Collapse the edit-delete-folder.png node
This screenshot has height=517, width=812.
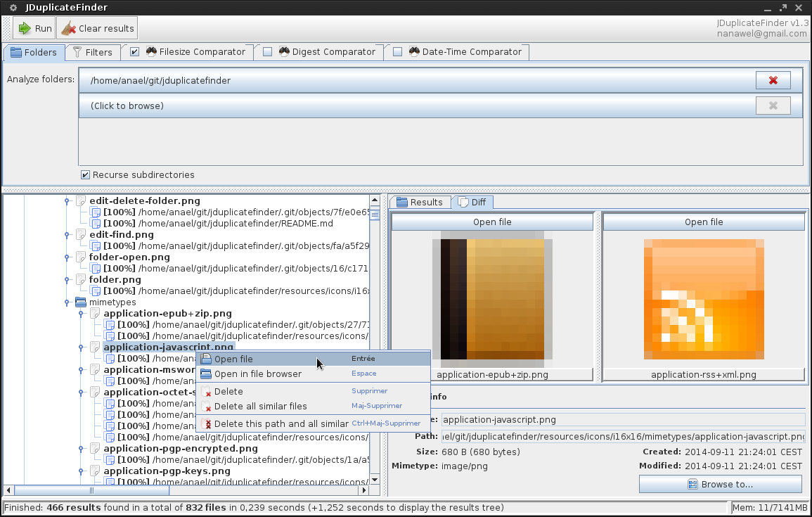pos(67,201)
